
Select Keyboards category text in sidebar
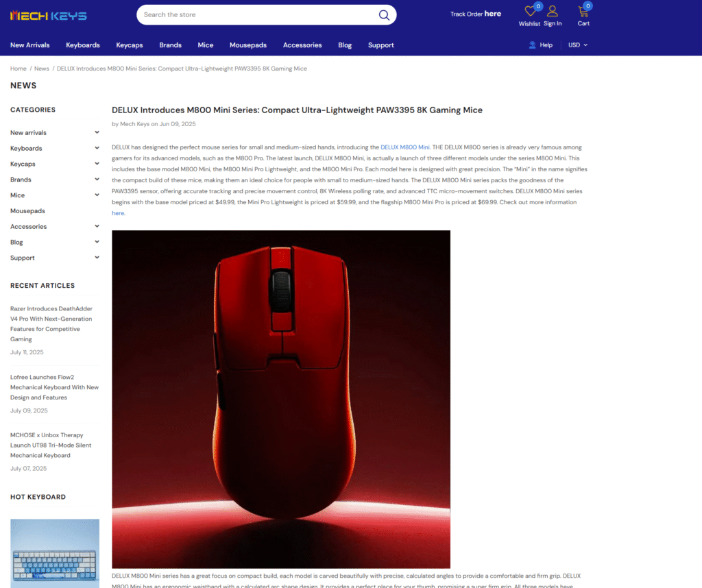tap(26, 148)
